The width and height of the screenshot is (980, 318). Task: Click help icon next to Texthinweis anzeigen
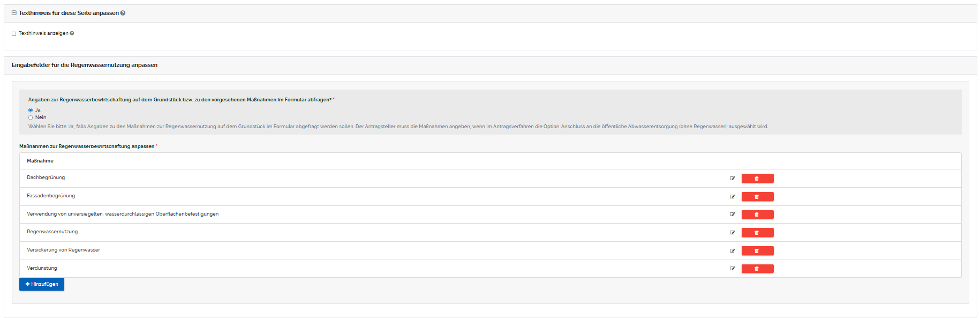(x=72, y=33)
